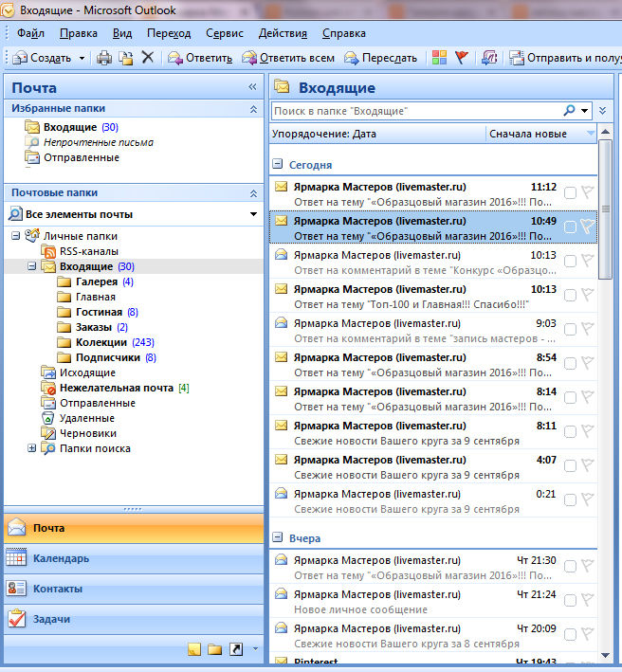Toggle the category box of the first 10:13 message
The image size is (622, 672).
[570, 261]
